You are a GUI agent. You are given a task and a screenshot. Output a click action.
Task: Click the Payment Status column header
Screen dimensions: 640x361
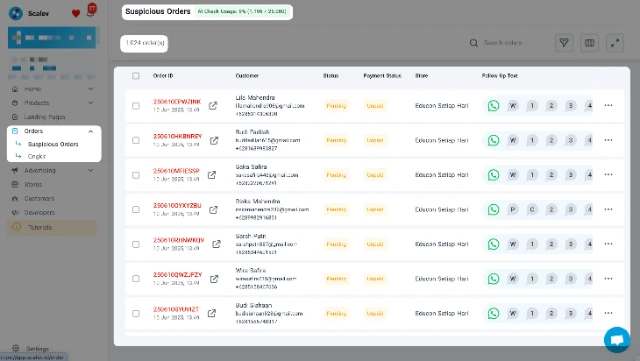[x=382, y=76]
